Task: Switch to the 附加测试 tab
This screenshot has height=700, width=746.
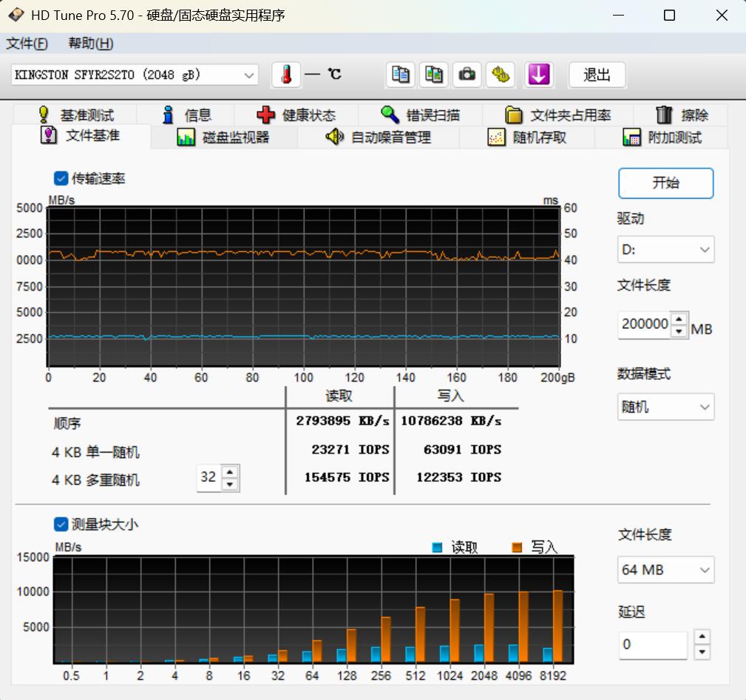Action: [x=662, y=137]
